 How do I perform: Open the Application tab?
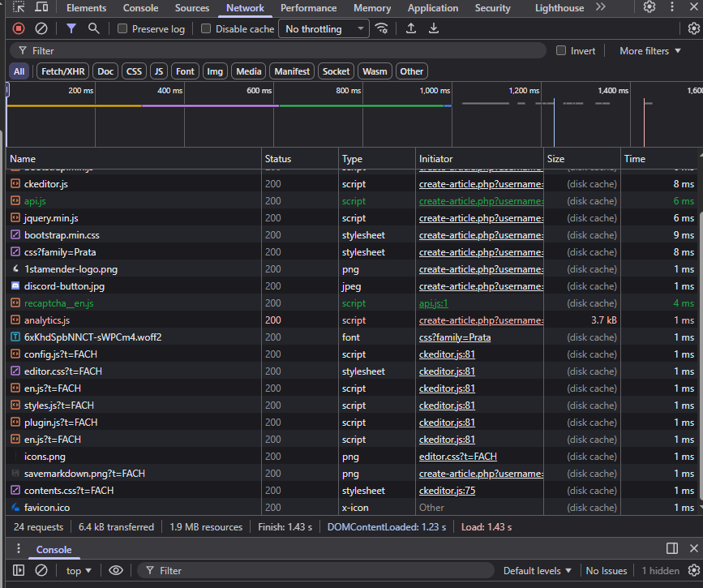[432, 8]
